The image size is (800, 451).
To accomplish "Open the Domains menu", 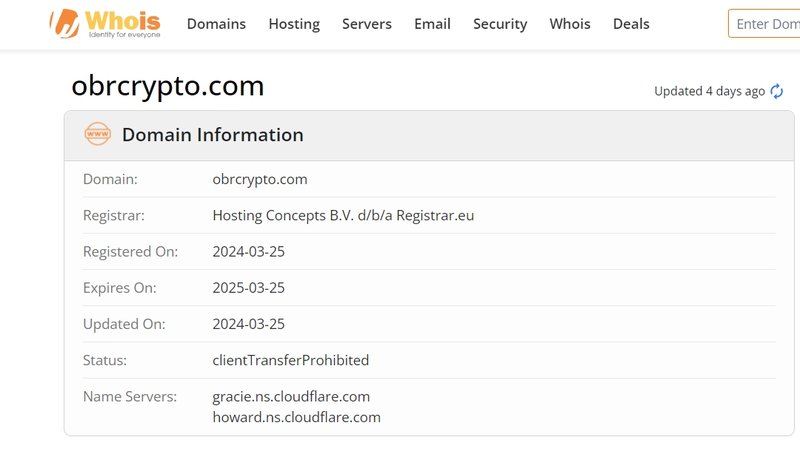I will coord(216,24).
